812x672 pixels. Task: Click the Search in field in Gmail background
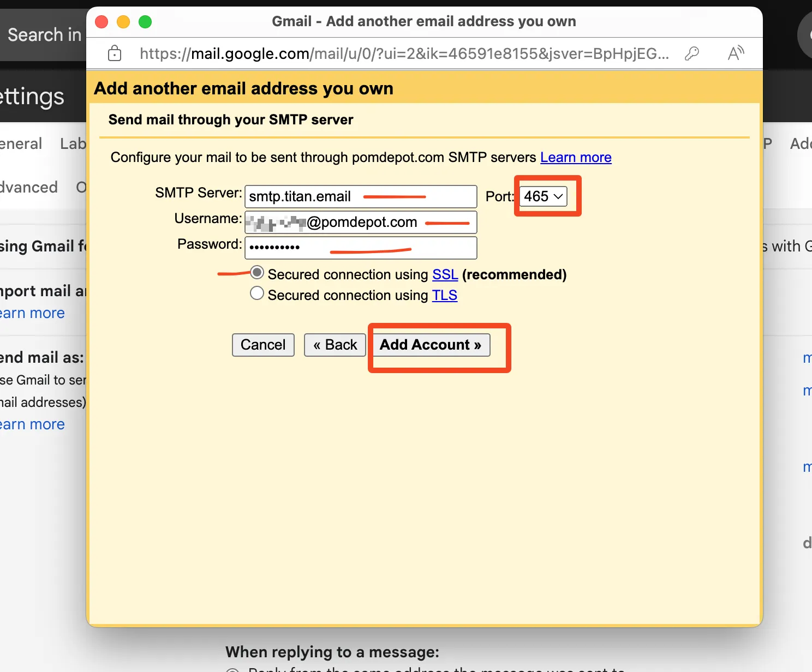44,35
